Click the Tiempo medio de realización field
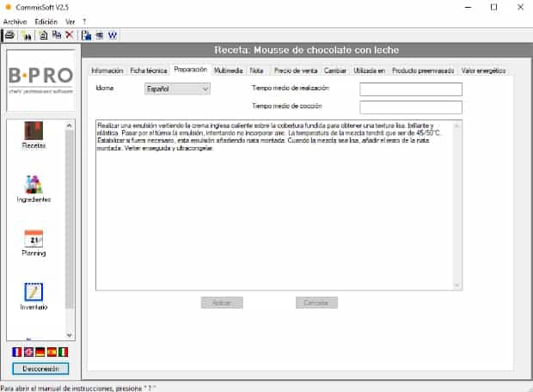533x392 pixels. (411, 89)
